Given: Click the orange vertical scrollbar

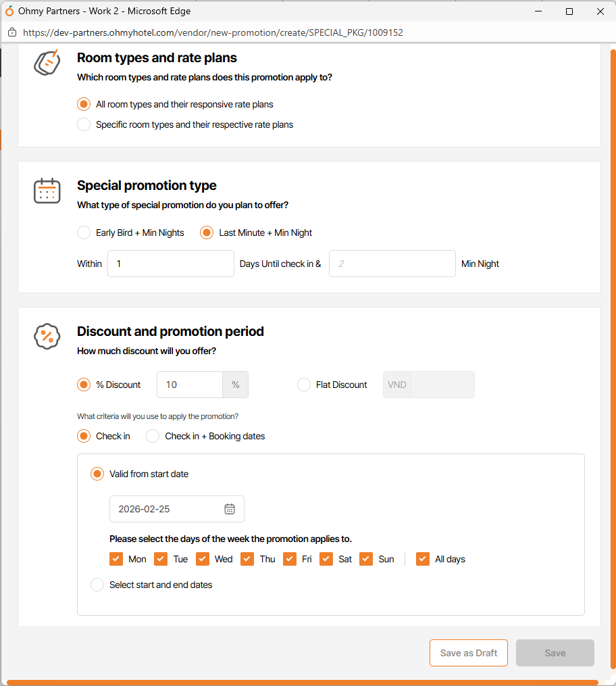Looking at the screenshot, I should pos(613,338).
